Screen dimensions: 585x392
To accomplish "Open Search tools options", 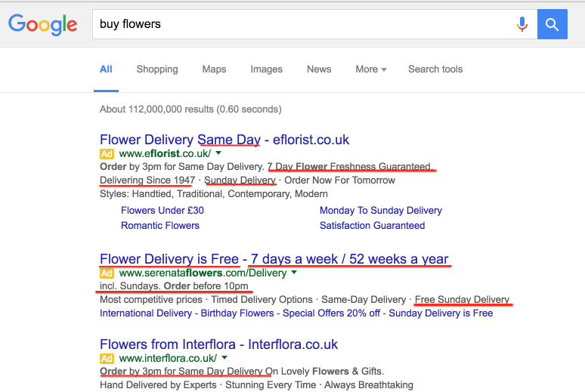I will (x=435, y=69).
